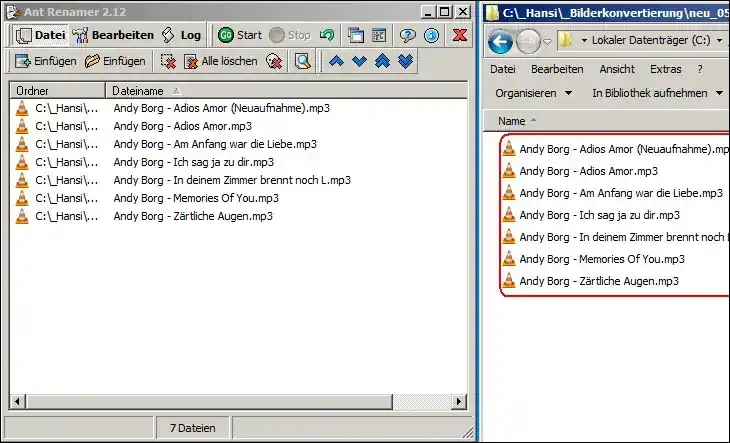Screen dimensions: 730x443
Task: Select Am Anfang war die Liebe.mp3 in Explorer
Action: coord(621,193)
